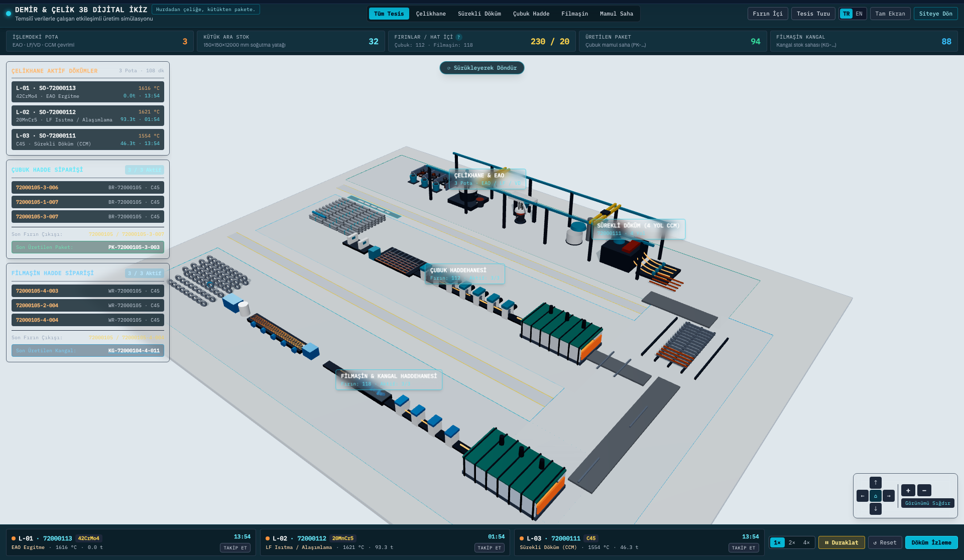Open the Mamul Saha tab
This screenshot has height=560, width=964.
pos(617,14)
